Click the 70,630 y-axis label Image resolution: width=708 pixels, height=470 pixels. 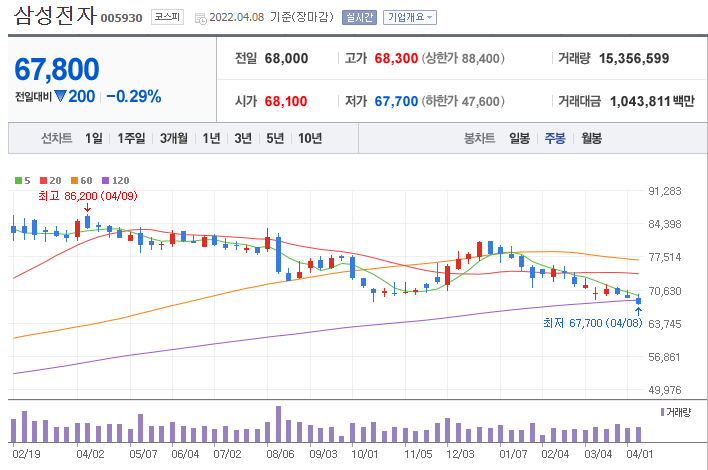tap(665, 291)
